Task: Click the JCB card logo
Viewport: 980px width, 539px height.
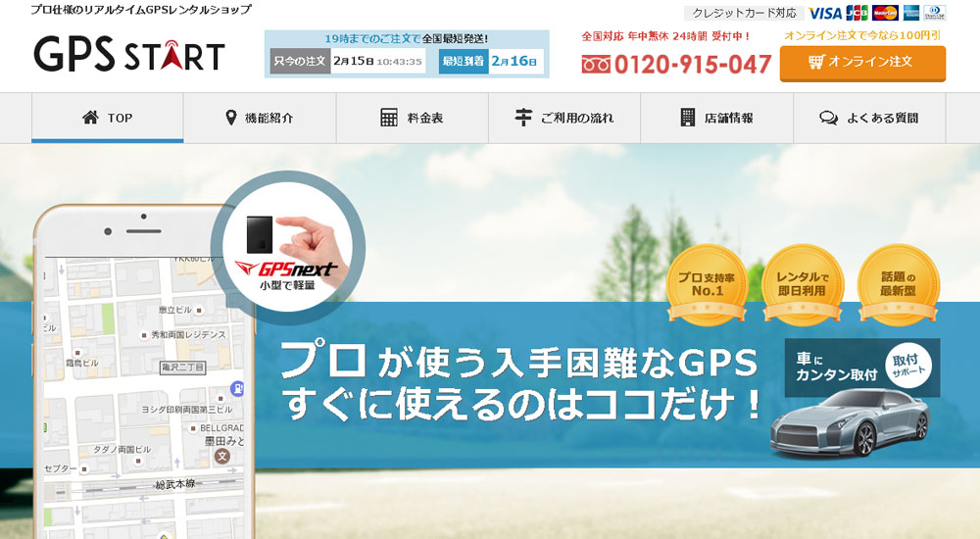Action: pyautogui.click(x=857, y=13)
